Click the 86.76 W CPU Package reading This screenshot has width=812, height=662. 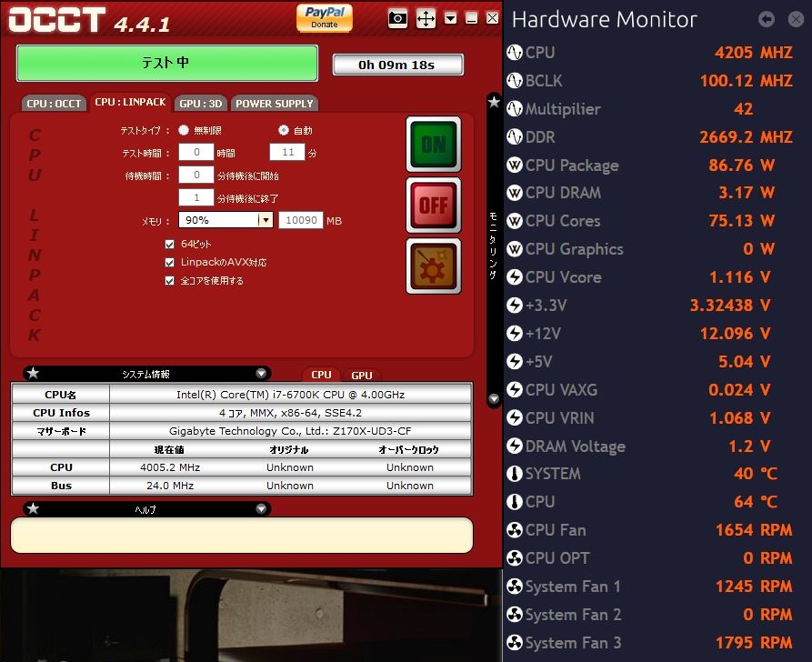tap(741, 165)
